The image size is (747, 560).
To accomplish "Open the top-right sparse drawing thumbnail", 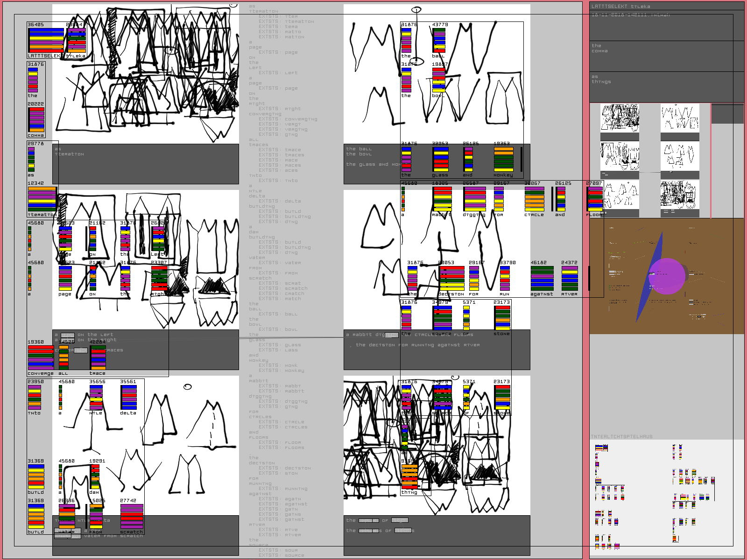I will [x=680, y=118].
